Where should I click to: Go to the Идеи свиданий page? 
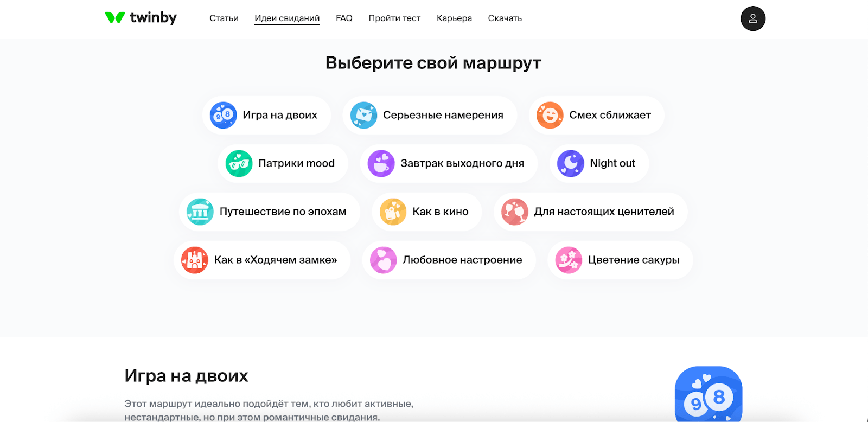[x=287, y=18]
